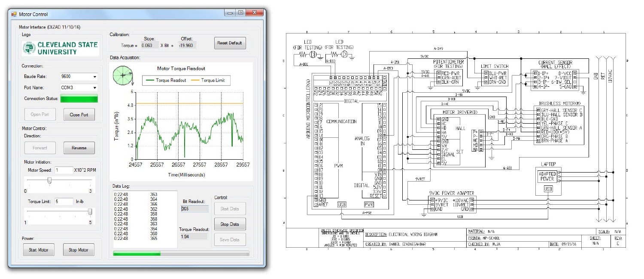Select the Torque Readout legend entry
This screenshot has height=279, width=644.
point(165,80)
